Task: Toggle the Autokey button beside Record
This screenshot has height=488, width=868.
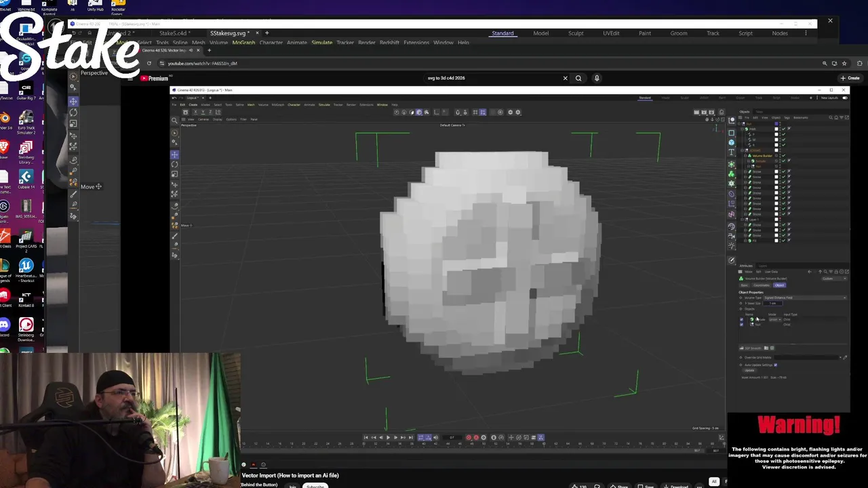Action: [x=476, y=437]
